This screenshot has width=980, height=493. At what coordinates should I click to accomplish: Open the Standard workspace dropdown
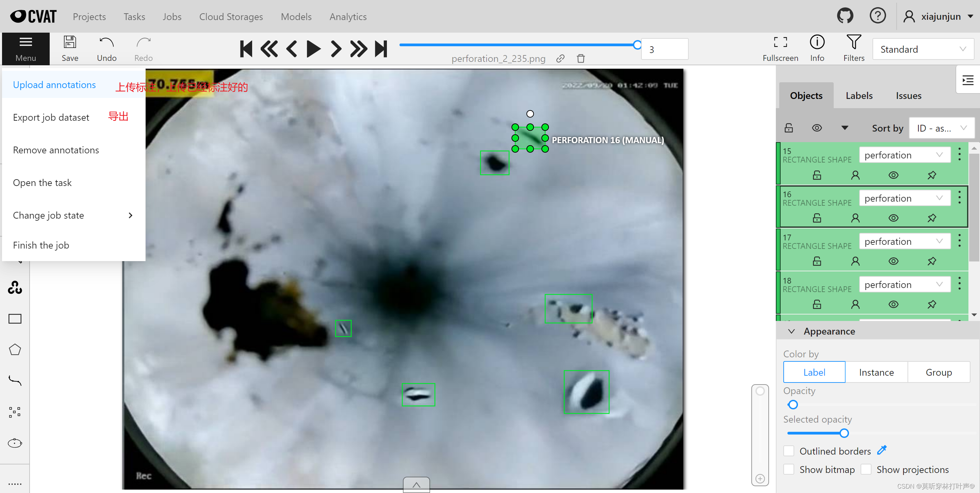tap(922, 49)
